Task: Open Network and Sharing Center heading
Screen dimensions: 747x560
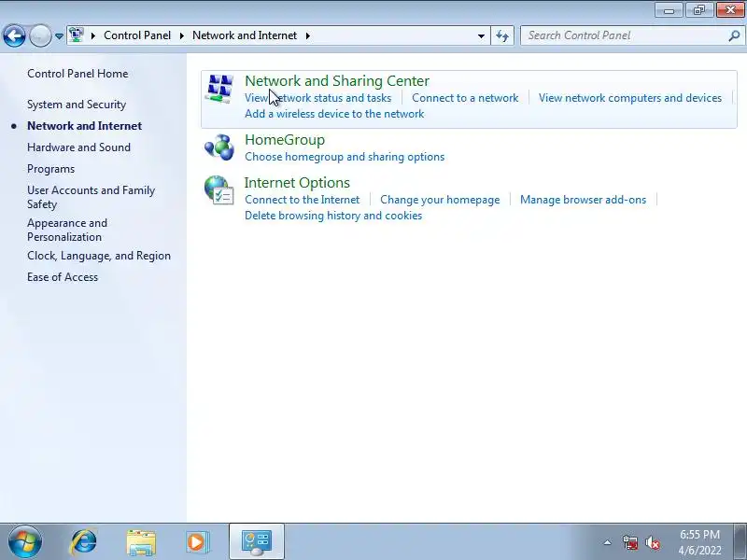Action: (337, 81)
